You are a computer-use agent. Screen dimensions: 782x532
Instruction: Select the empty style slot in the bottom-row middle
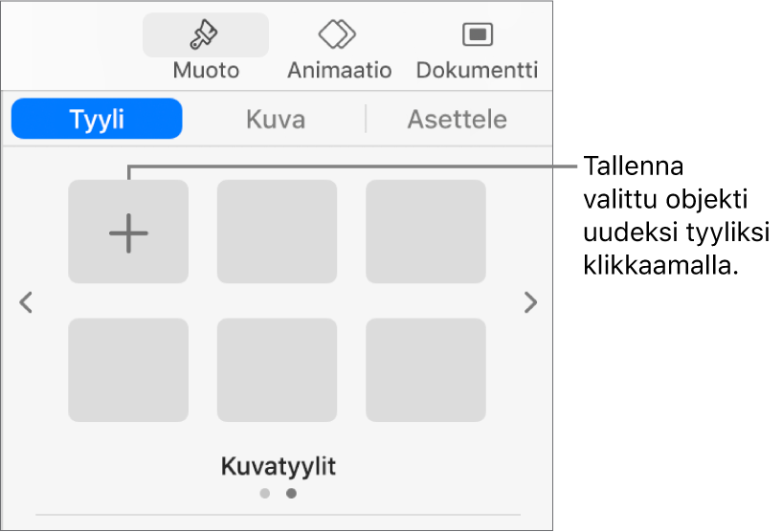pos(277,370)
